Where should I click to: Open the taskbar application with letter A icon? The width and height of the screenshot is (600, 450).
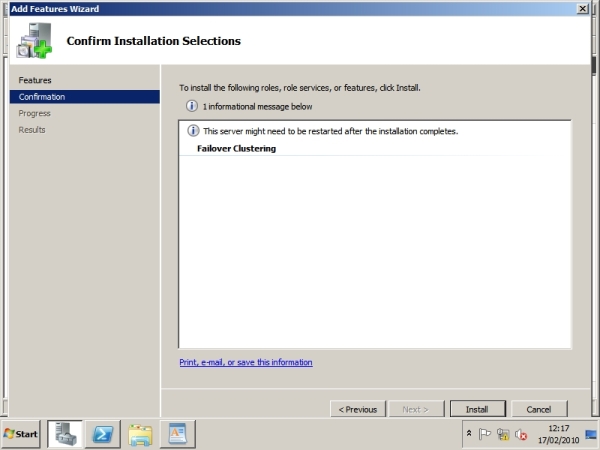(178, 434)
